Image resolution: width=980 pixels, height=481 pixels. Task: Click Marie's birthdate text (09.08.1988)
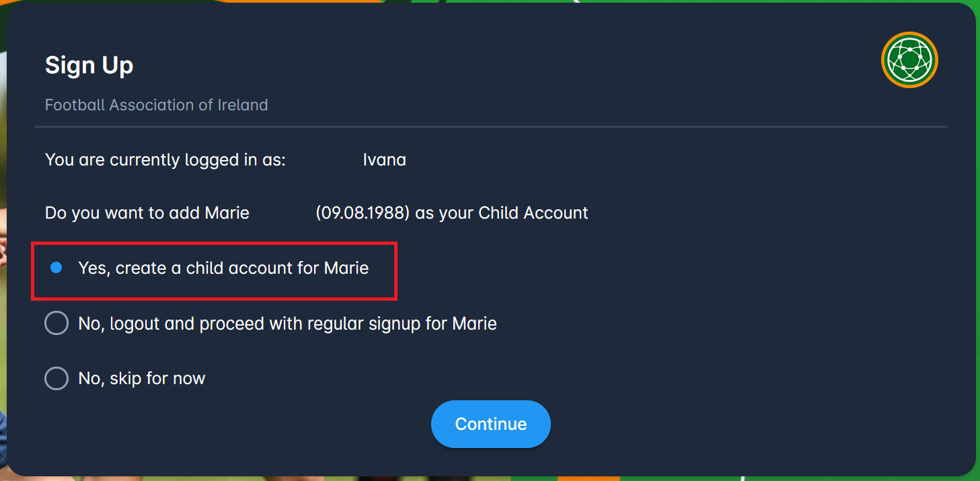[x=363, y=213]
